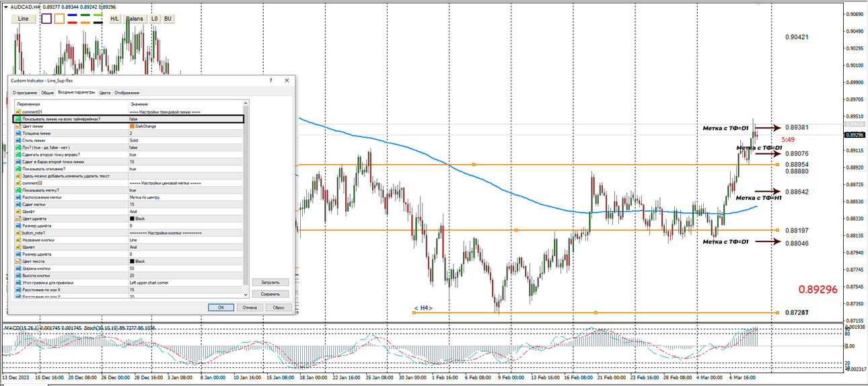Select the button_note1 parameter row
Viewport: 868px width, 386px height.
[x=129, y=233]
